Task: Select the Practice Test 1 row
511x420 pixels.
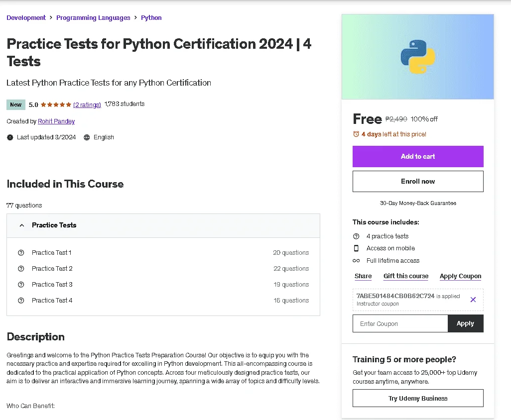Action: coord(163,253)
